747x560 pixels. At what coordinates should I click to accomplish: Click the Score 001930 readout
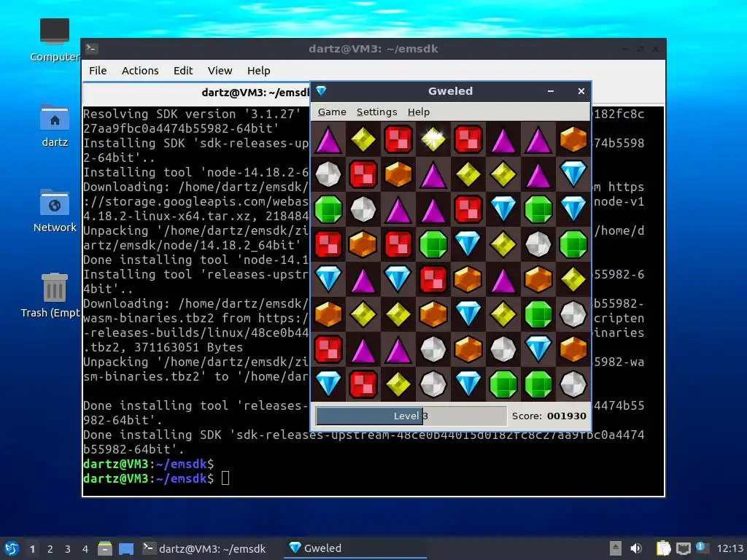[549, 416]
